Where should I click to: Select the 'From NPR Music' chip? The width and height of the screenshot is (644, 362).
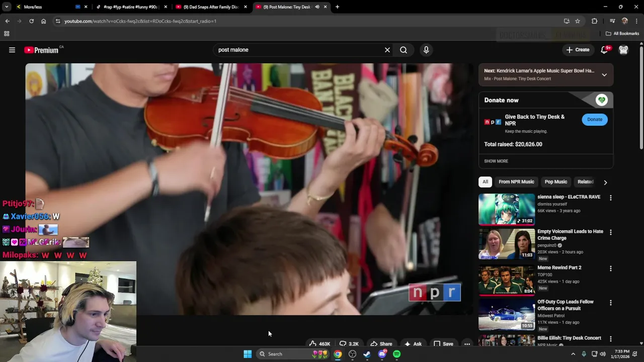pos(516,182)
